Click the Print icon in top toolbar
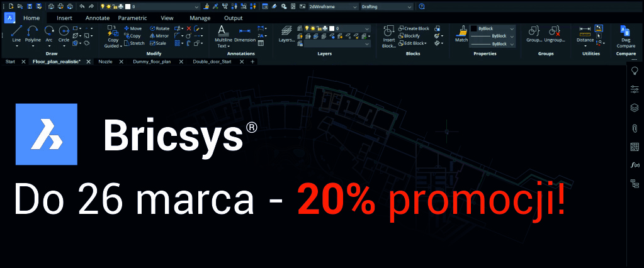The width and height of the screenshot is (644, 268). tap(51, 6)
